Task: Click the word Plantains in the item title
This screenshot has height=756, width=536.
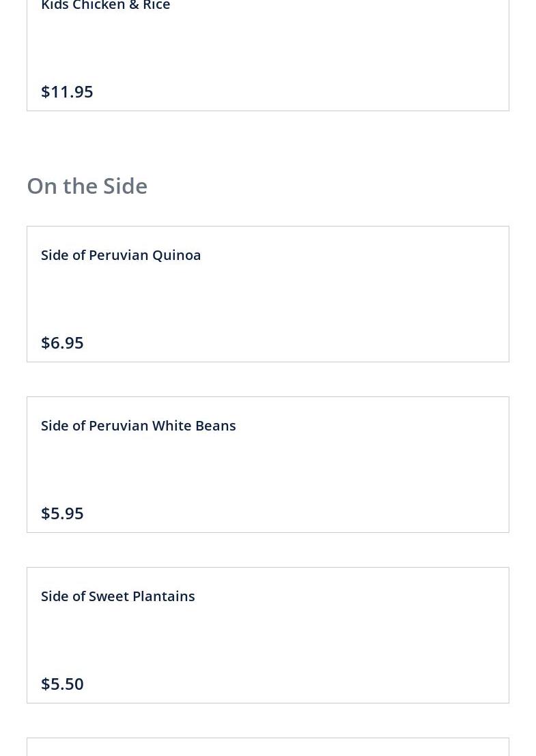Action: coord(163,596)
